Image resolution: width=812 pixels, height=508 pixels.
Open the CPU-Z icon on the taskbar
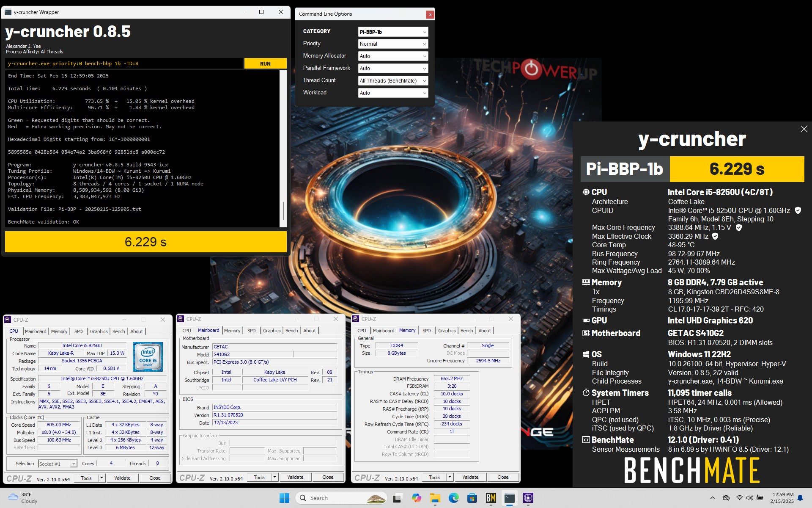(528, 498)
